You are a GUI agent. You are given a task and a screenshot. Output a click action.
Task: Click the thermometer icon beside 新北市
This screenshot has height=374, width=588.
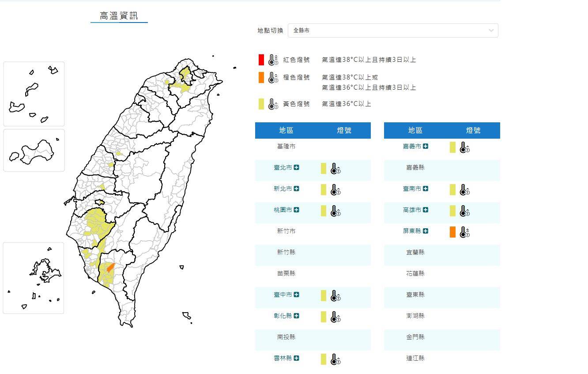[x=335, y=189]
